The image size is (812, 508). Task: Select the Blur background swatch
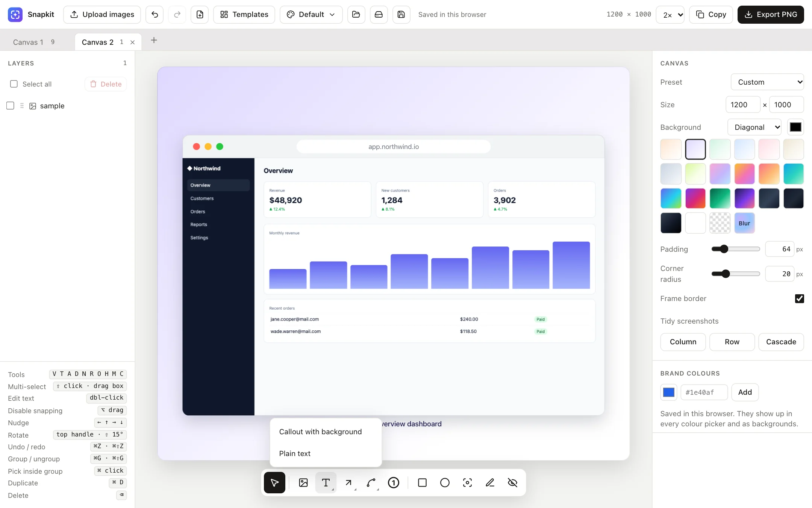pyautogui.click(x=744, y=223)
